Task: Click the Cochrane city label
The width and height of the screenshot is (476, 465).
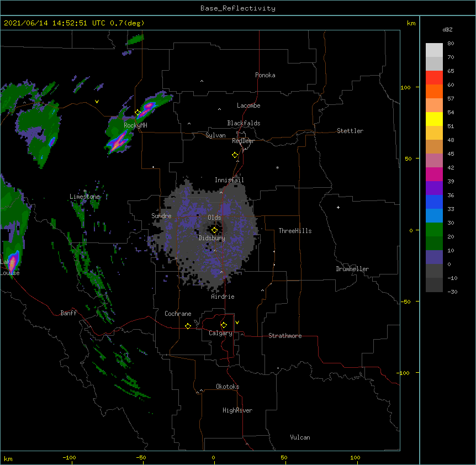Action: point(178,314)
